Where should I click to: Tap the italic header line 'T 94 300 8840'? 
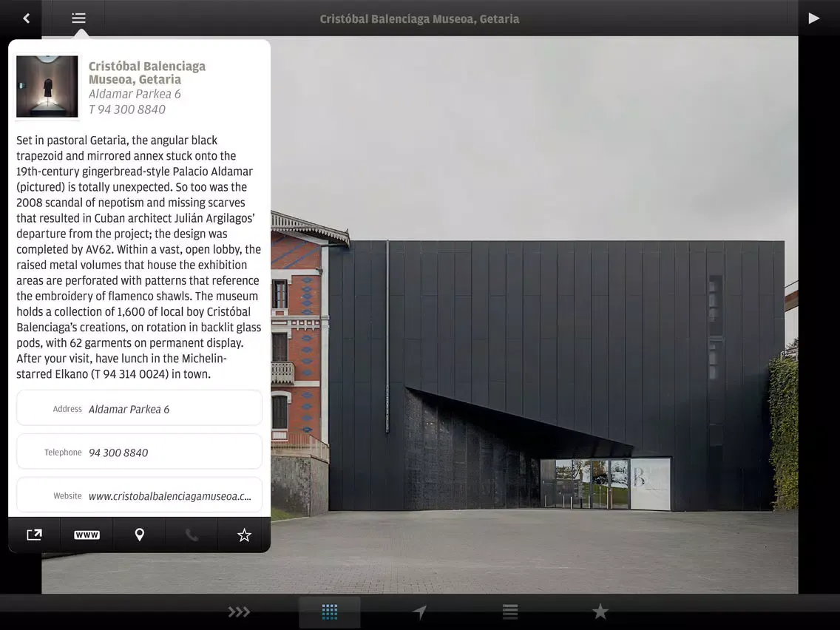(x=127, y=109)
